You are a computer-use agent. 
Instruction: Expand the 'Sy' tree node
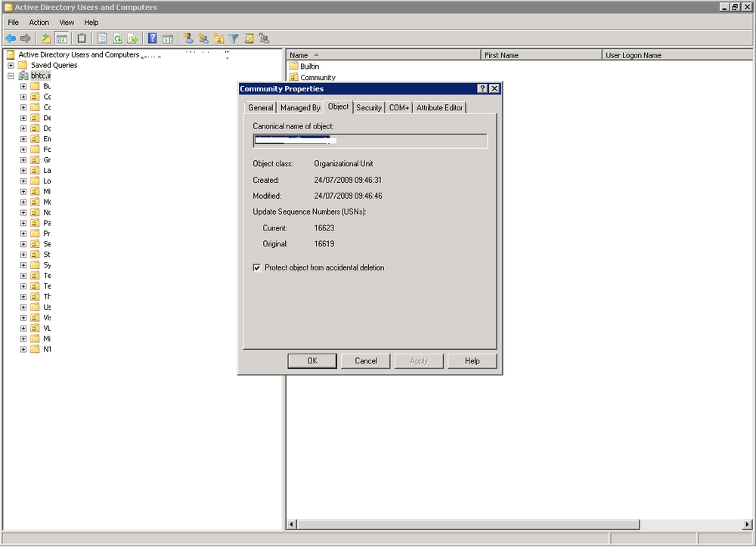[23, 265]
